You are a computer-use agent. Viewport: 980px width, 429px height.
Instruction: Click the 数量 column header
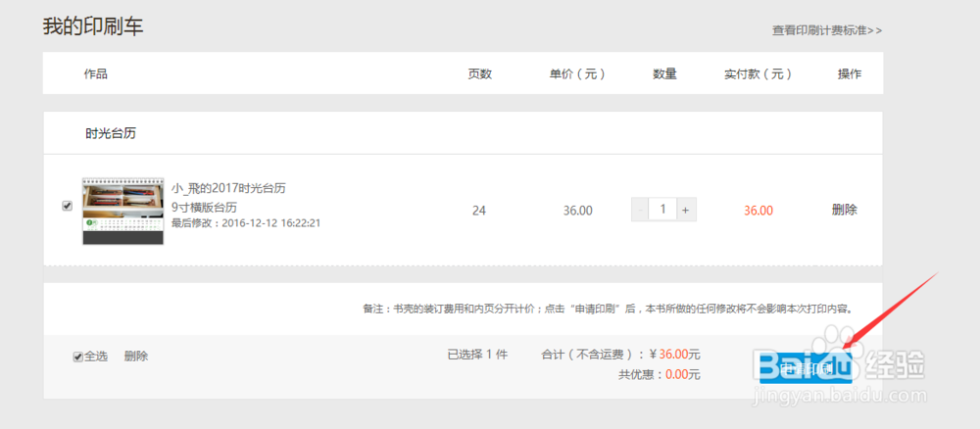coord(665,73)
